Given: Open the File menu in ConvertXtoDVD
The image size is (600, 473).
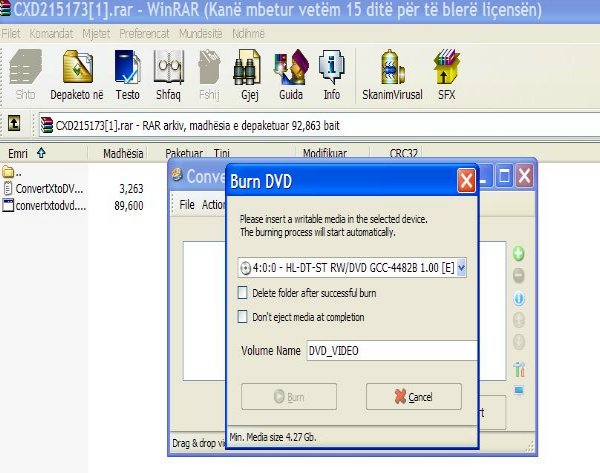Looking at the screenshot, I should (x=187, y=205).
